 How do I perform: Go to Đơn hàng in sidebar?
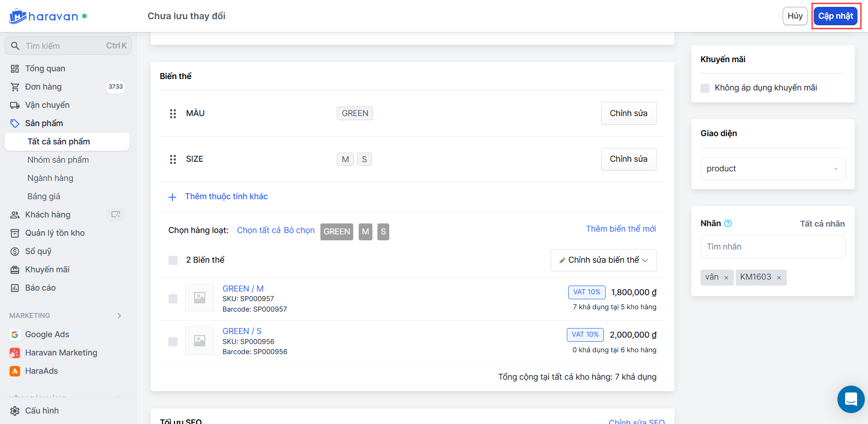pyautogui.click(x=43, y=87)
